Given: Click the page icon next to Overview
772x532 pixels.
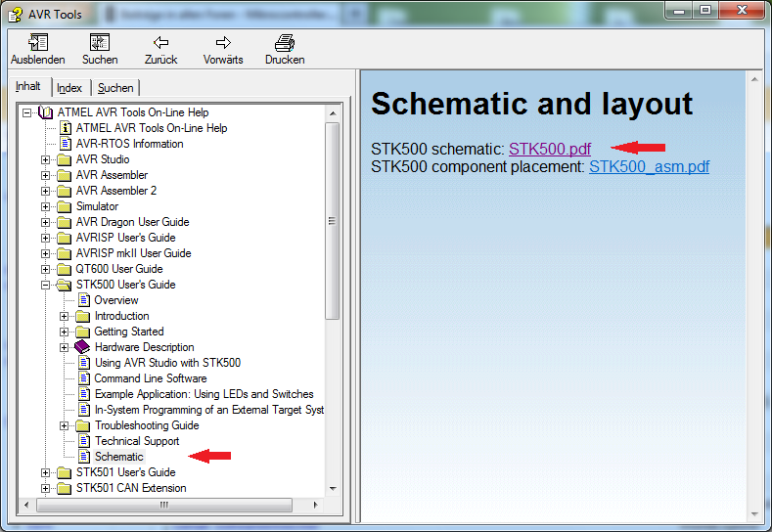Looking at the screenshot, I should (84, 300).
